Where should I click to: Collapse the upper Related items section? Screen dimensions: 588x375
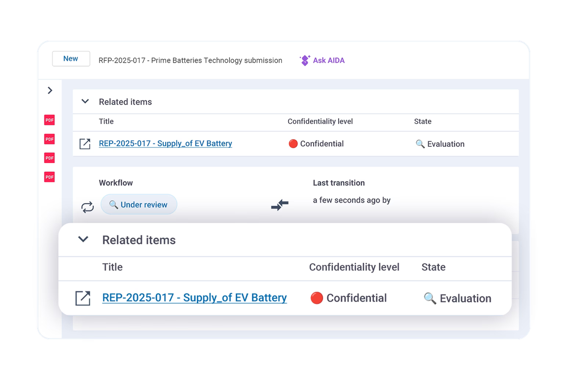85,102
